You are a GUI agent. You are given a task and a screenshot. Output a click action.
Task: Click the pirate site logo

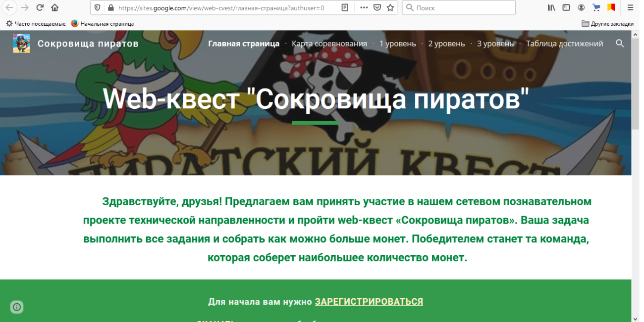pyautogui.click(x=21, y=44)
